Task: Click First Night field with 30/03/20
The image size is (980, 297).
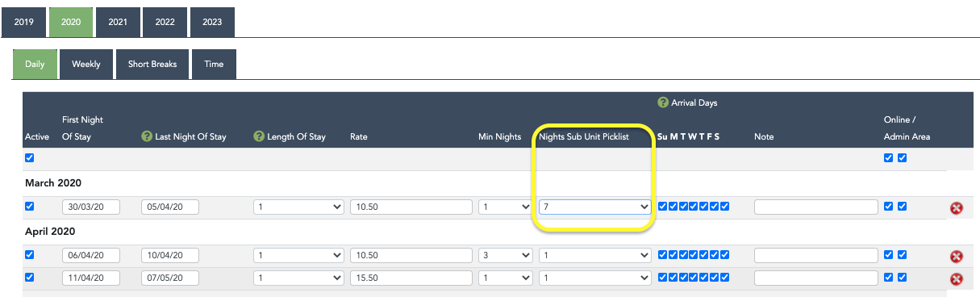Action: [x=91, y=207]
